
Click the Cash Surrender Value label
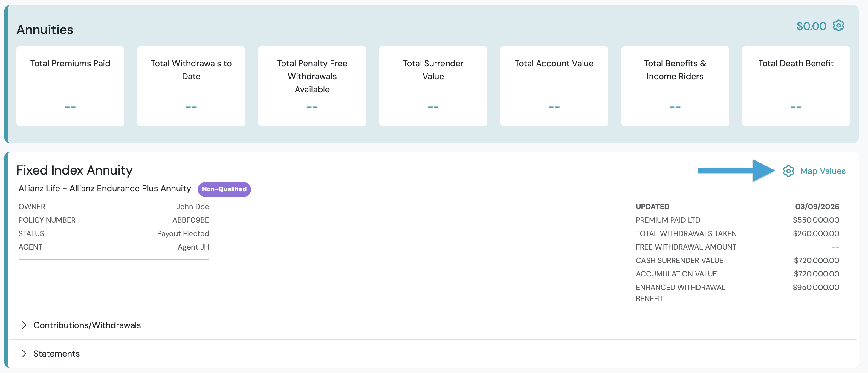coord(679,260)
